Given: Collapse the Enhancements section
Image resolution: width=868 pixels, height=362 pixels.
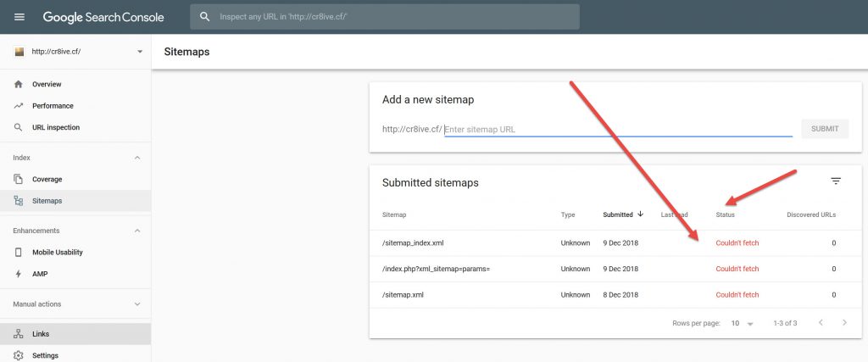Looking at the screenshot, I should coord(137,231).
